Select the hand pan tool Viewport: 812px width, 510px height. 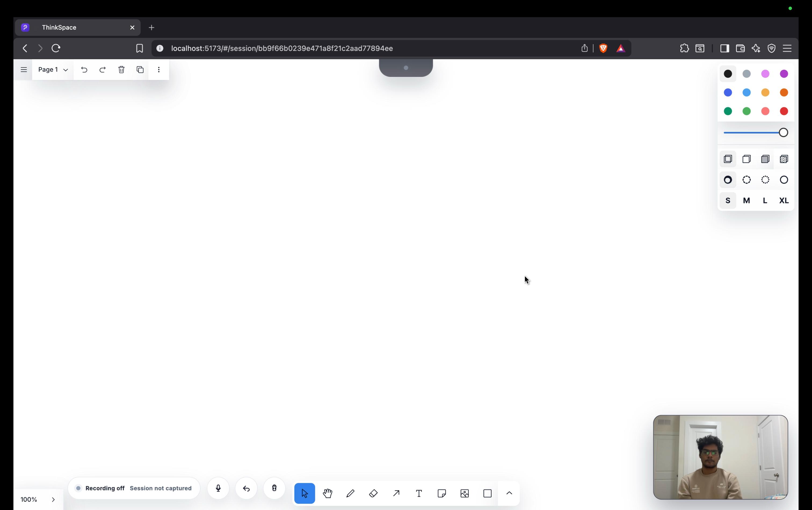[327, 493]
